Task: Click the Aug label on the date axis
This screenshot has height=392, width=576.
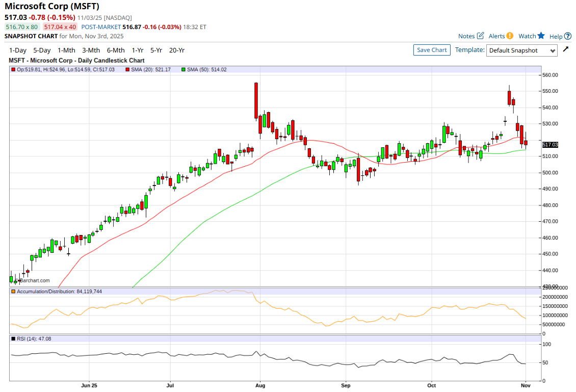Action: click(260, 385)
